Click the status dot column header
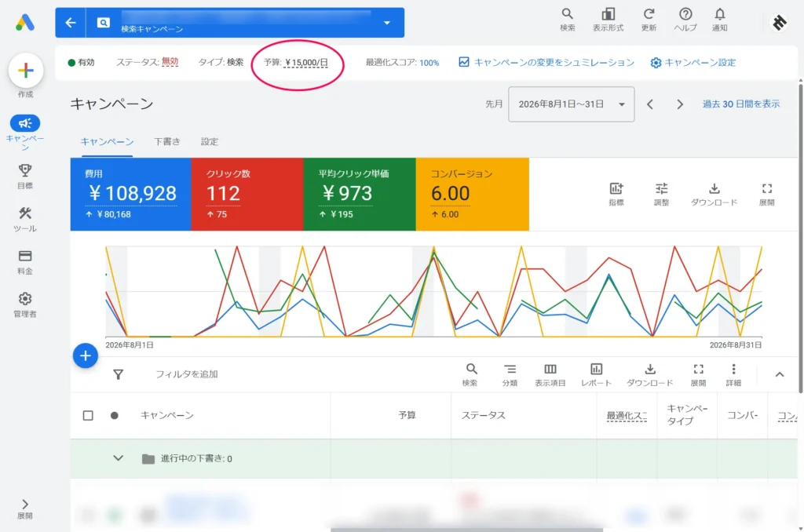 (115, 415)
